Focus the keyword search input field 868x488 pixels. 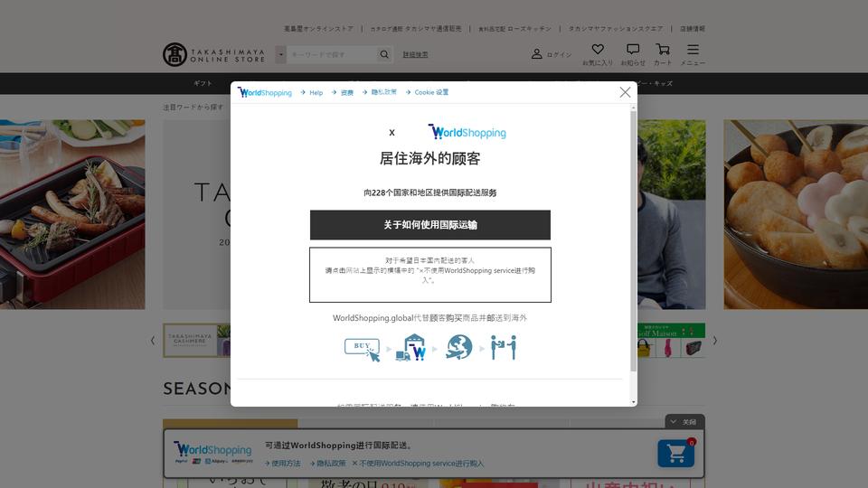tap(331, 54)
